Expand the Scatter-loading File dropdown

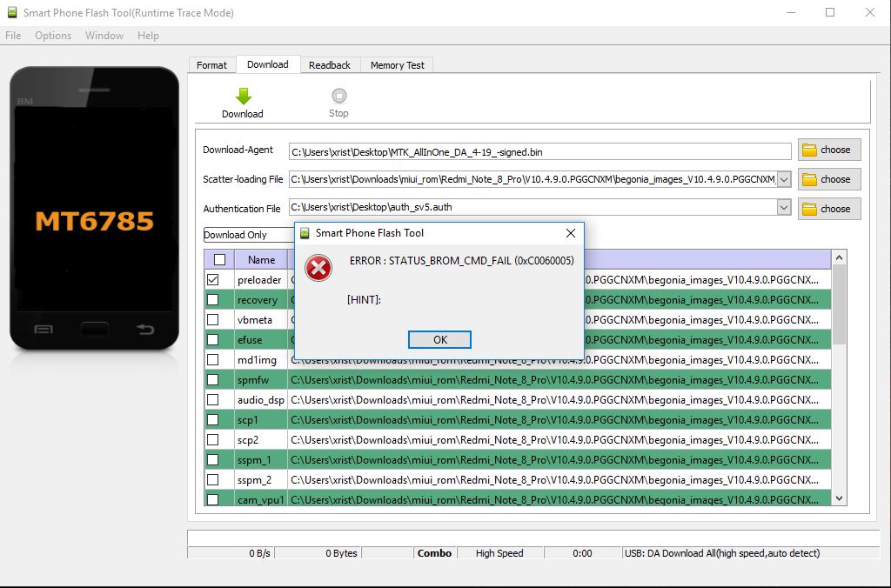pos(783,179)
